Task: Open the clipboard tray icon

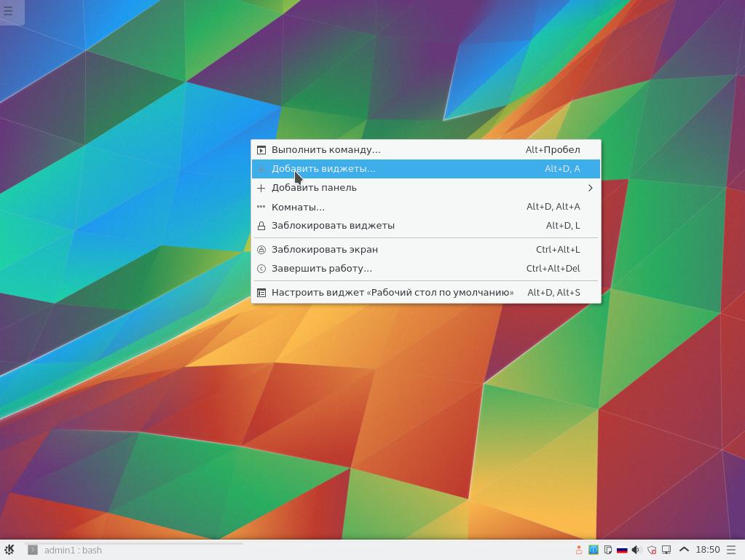Action: [x=608, y=550]
